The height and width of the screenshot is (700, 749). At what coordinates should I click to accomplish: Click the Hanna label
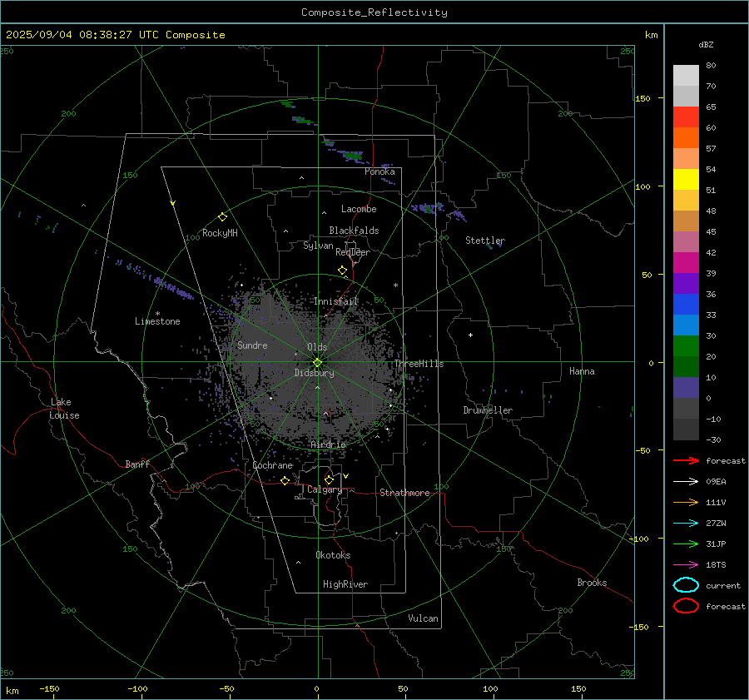[582, 371]
